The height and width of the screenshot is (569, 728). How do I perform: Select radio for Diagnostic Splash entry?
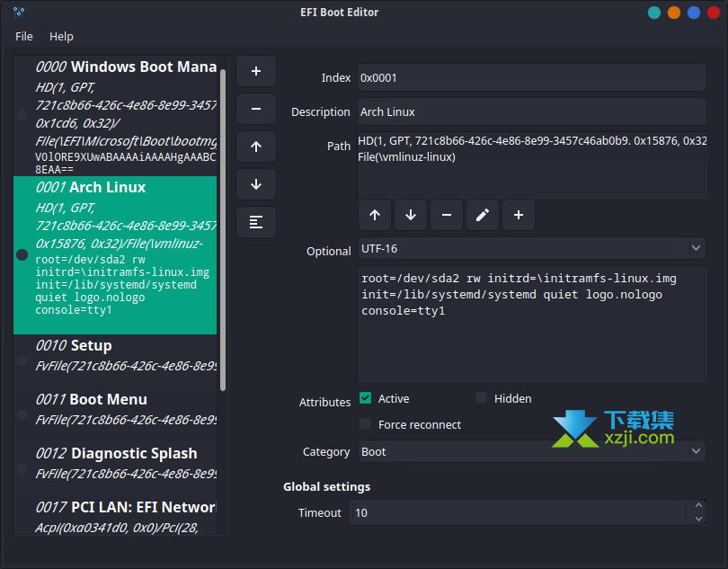click(x=22, y=468)
